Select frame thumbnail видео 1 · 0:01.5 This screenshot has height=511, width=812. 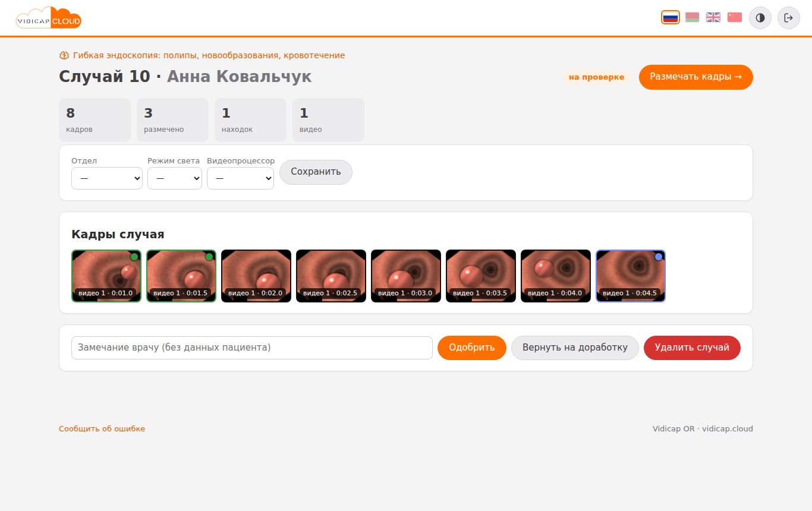coord(181,276)
